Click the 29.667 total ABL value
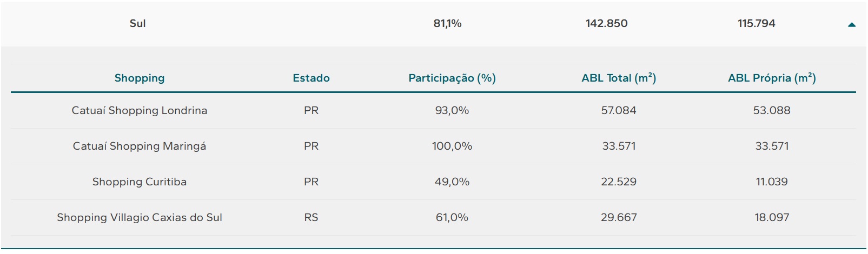 coord(619,217)
